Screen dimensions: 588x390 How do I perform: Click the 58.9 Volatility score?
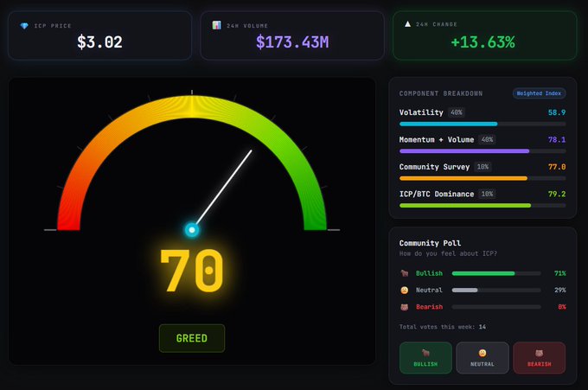[557, 112]
